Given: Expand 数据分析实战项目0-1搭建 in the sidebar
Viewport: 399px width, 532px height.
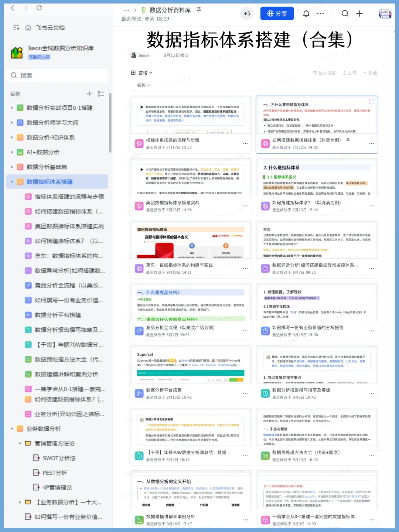Looking at the screenshot, I should click(11, 108).
